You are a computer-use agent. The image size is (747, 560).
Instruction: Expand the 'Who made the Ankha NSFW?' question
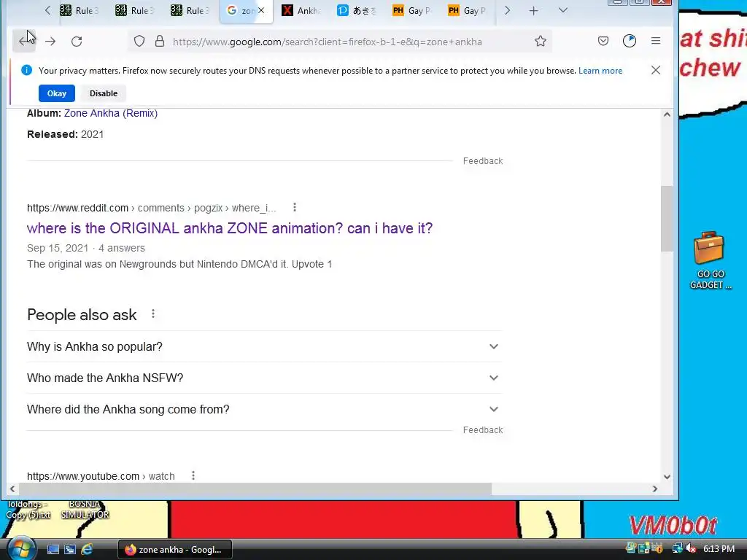264,378
